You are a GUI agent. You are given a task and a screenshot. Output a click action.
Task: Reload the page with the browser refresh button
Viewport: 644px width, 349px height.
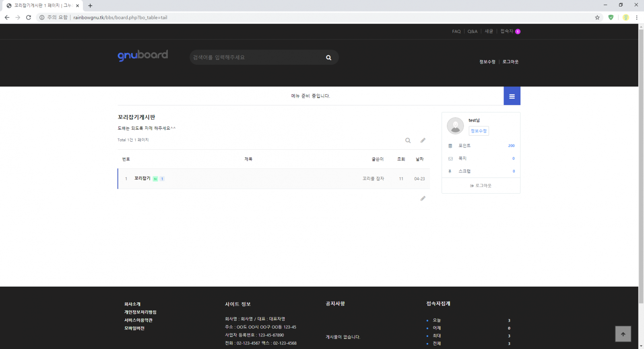(x=29, y=17)
